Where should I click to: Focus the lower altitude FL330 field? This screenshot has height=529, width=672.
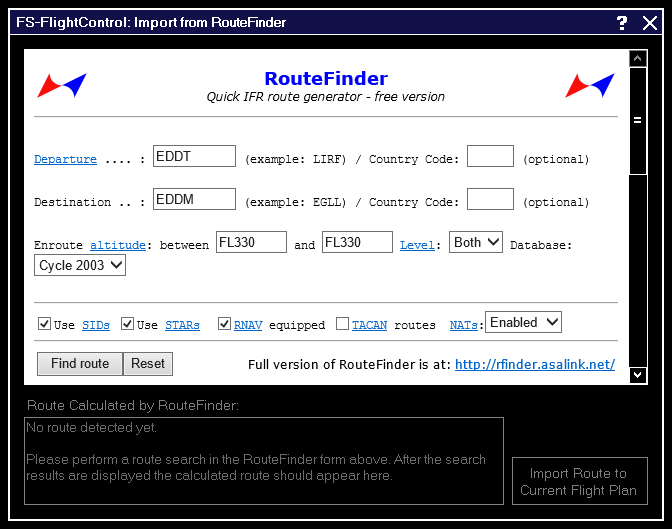coord(251,242)
